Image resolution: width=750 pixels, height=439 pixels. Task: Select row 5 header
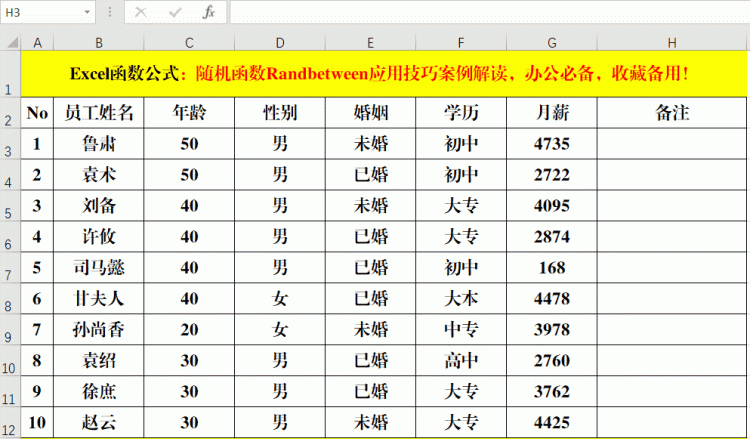coord(10,206)
